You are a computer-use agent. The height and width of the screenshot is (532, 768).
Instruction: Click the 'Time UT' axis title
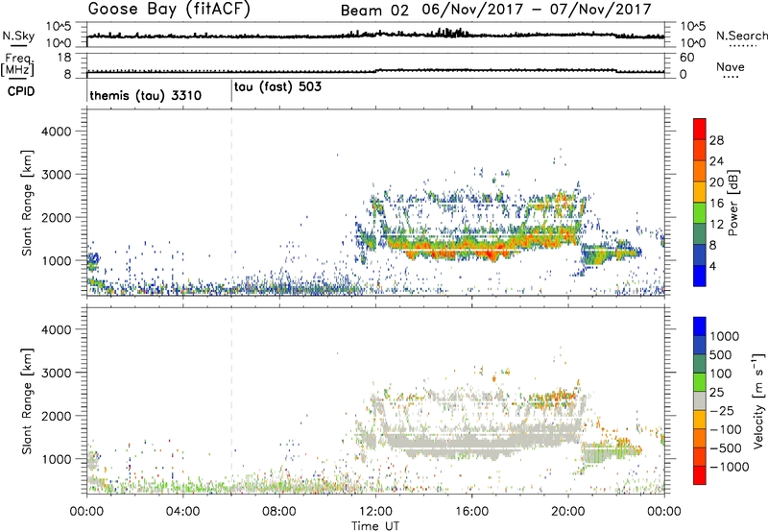coord(375,526)
